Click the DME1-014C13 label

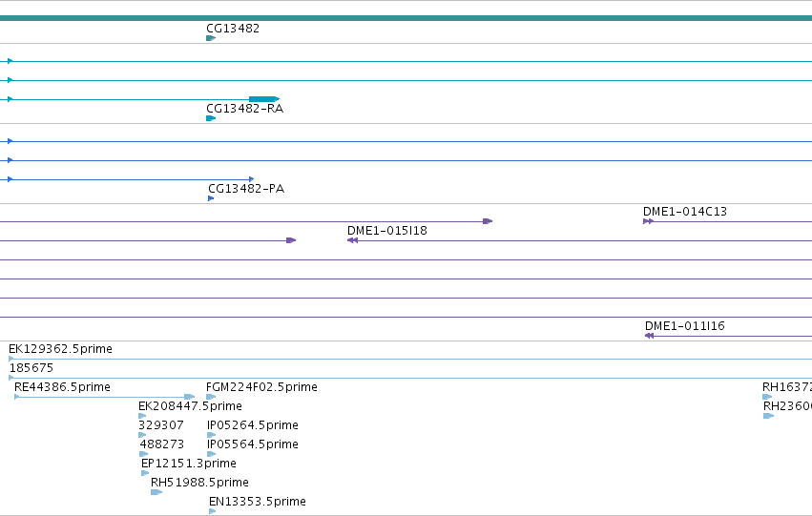tap(684, 212)
